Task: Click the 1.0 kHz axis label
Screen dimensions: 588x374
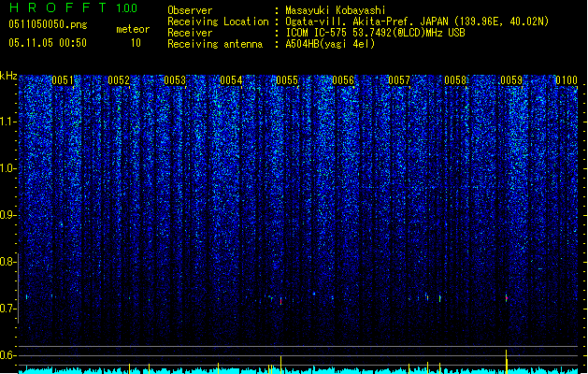Action: pos(8,168)
